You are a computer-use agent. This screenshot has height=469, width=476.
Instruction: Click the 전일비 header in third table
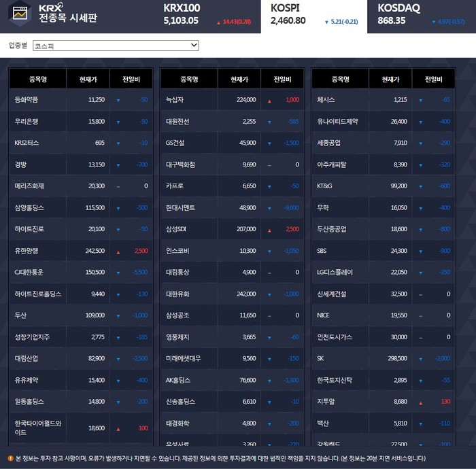434,79
